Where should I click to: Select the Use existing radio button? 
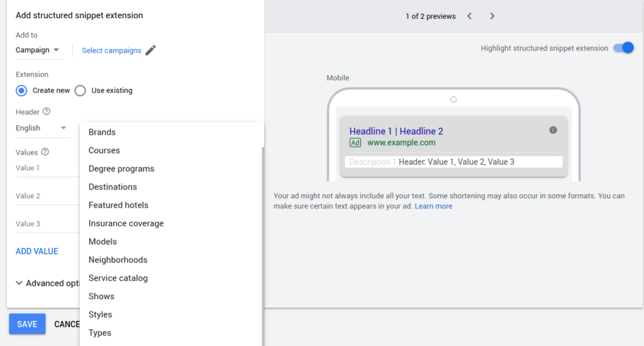(80, 91)
